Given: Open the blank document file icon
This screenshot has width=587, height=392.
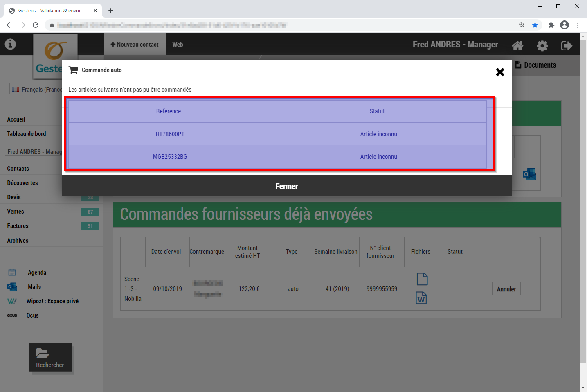Looking at the screenshot, I should click(x=422, y=279).
